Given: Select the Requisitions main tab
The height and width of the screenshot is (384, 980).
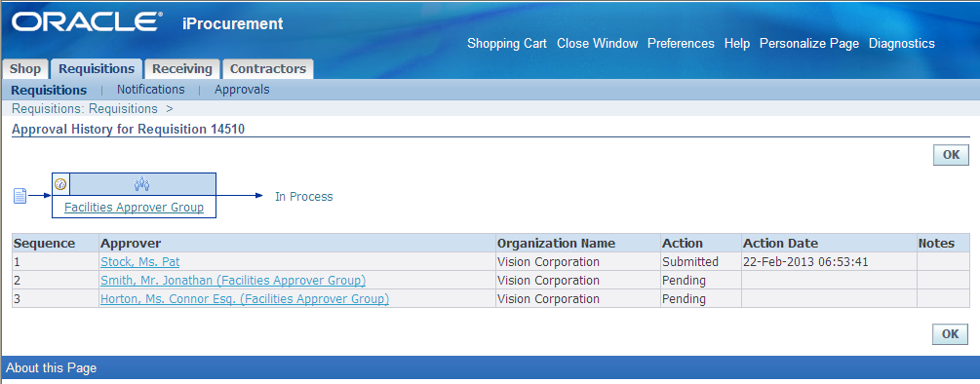Looking at the screenshot, I should click(x=97, y=68).
